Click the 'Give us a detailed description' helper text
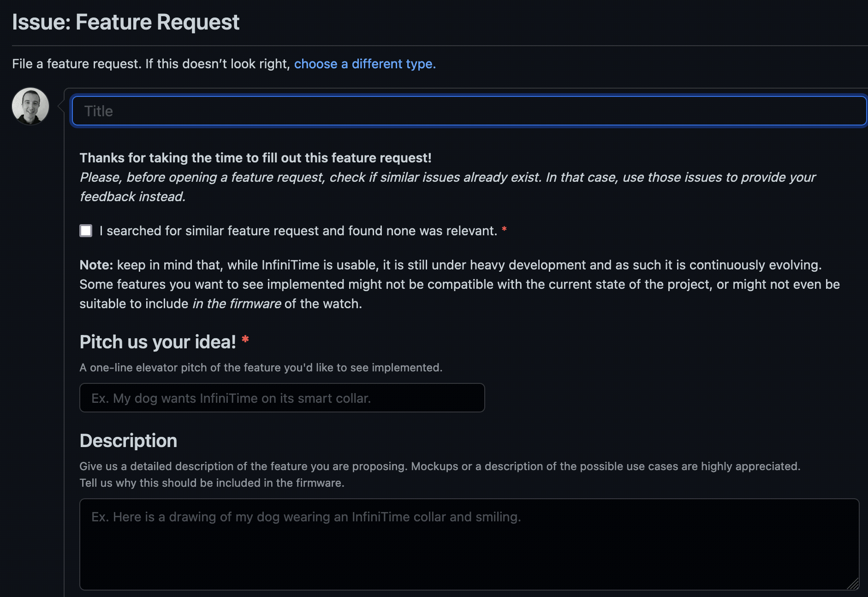The image size is (868, 597). point(439,466)
